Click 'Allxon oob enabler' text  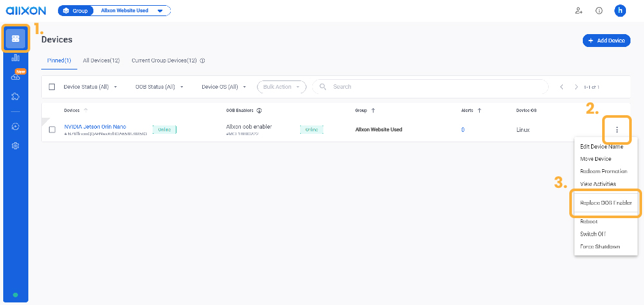(249, 126)
